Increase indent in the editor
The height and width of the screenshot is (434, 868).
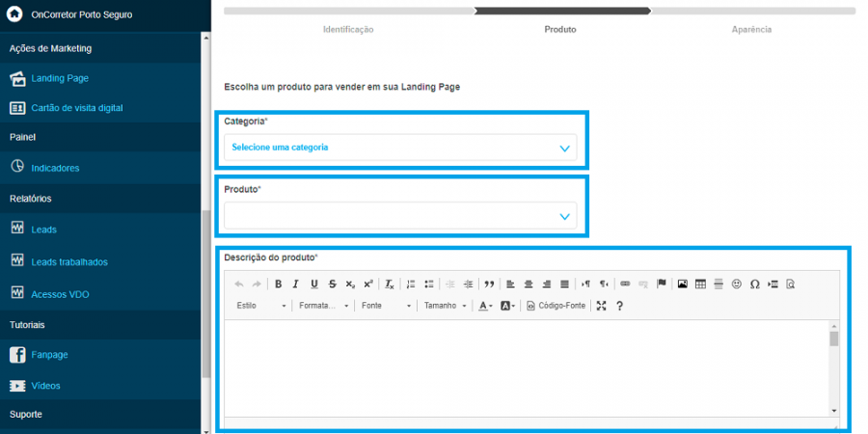tap(469, 284)
